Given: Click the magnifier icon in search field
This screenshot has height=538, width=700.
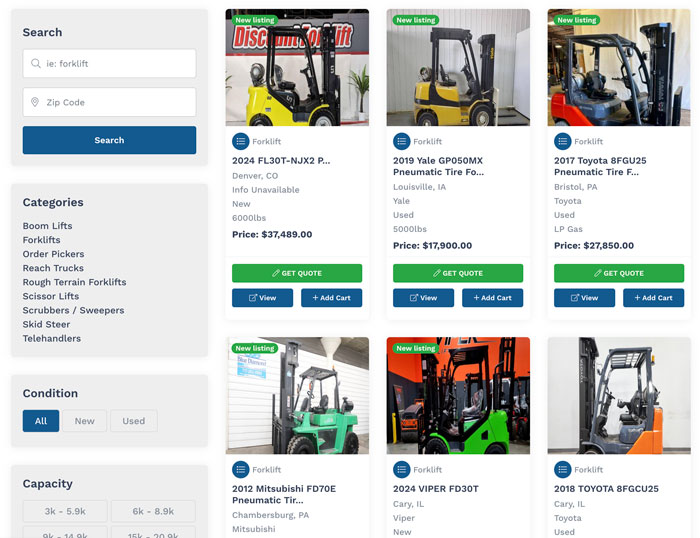Looking at the screenshot, I should (36, 63).
